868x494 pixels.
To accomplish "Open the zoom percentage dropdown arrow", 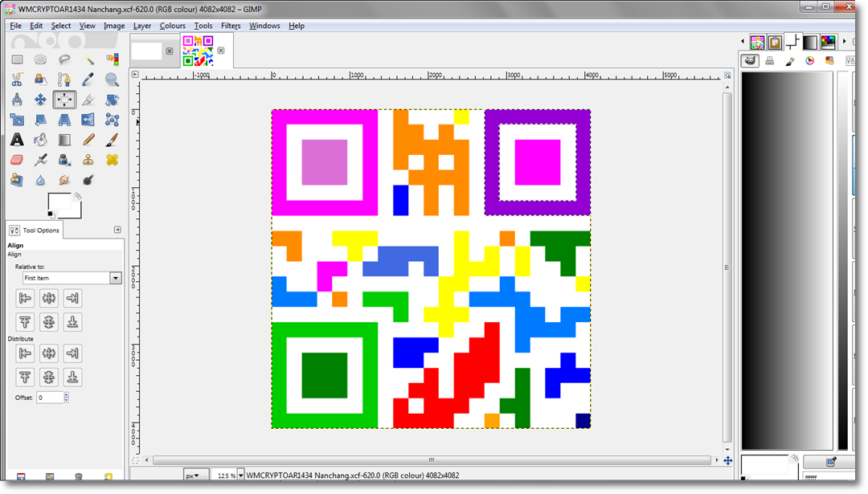I will click(x=241, y=476).
